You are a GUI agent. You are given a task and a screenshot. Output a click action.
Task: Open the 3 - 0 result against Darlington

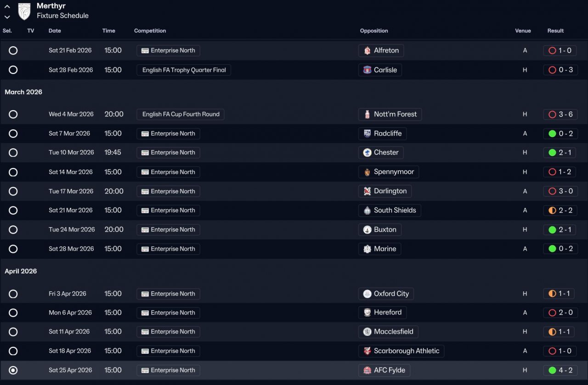point(560,191)
